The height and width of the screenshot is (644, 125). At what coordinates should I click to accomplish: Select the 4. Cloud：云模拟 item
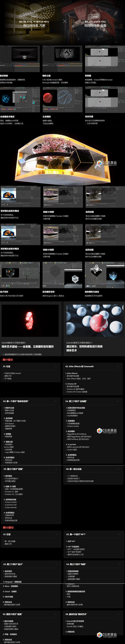pos(10,591)
